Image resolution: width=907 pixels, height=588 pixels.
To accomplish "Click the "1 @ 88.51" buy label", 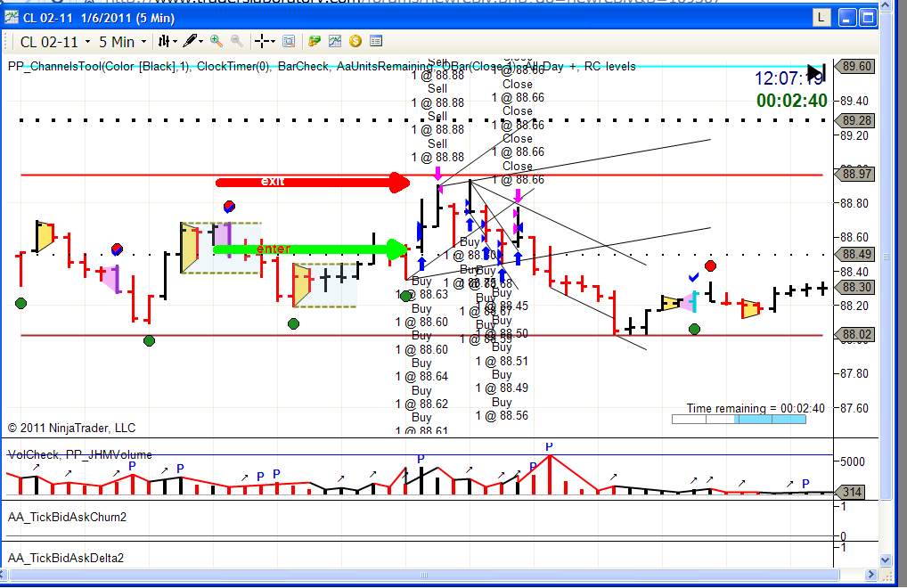I will pyautogui.click(x=503, y=362).
